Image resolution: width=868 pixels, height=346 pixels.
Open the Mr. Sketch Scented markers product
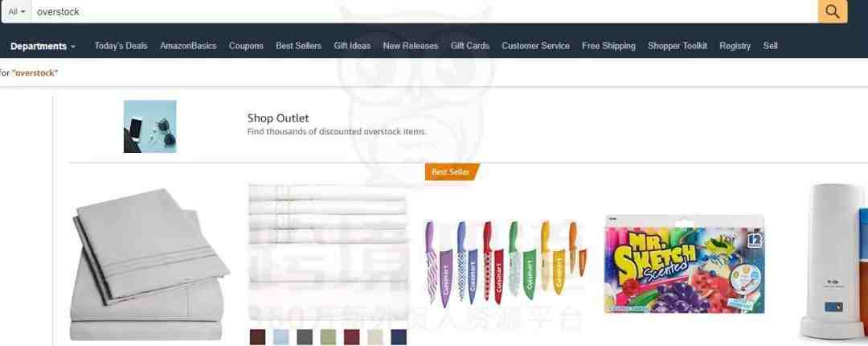click(x=684, y=264)
